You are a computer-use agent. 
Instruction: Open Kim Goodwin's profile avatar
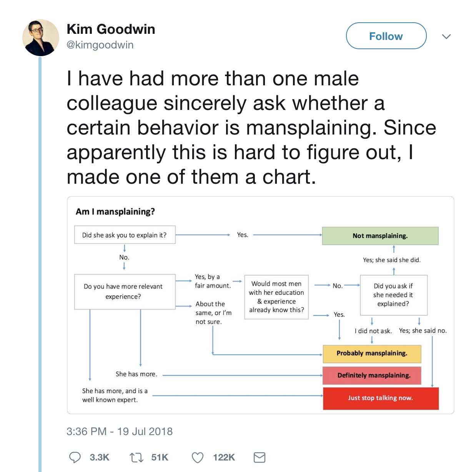coord(41,38)
